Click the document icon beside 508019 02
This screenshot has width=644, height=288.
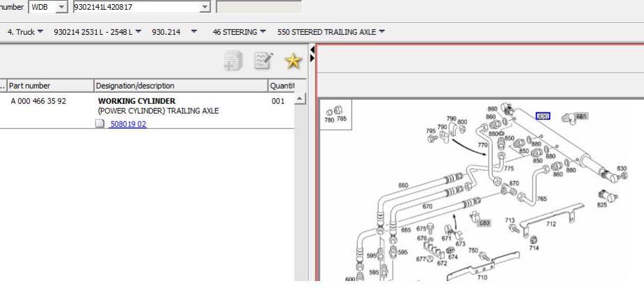(100, 124)
